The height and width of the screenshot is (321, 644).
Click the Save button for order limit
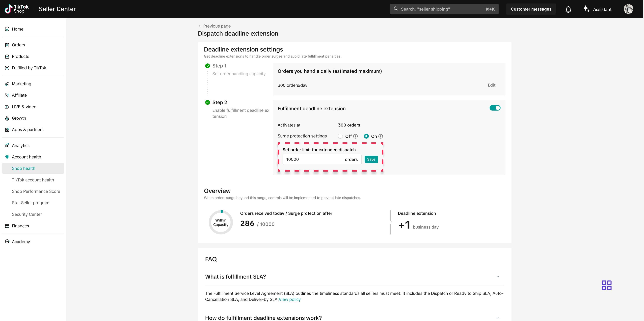(x=371, y=159)
